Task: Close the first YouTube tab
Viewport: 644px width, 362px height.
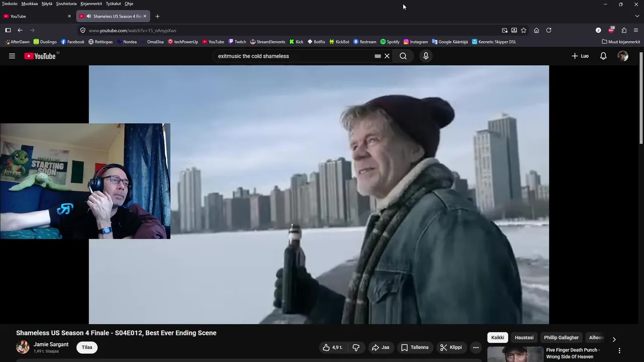Action: 69,16
